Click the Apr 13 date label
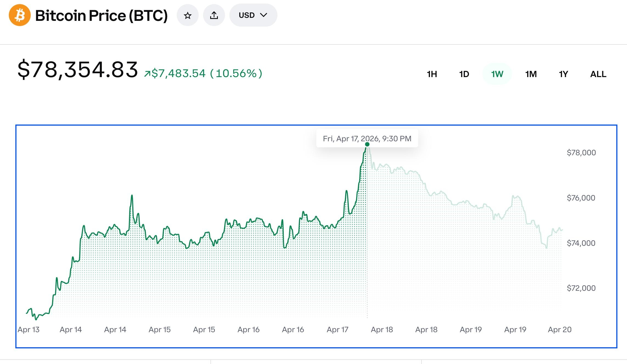The image size is (627, 364). [29, 329]
